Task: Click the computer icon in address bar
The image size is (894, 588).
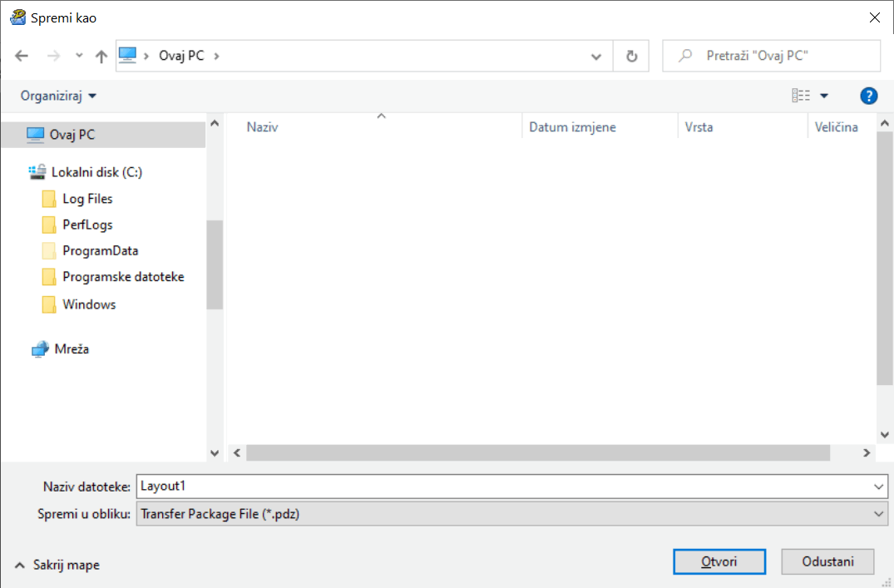Action: pos(128,56)
